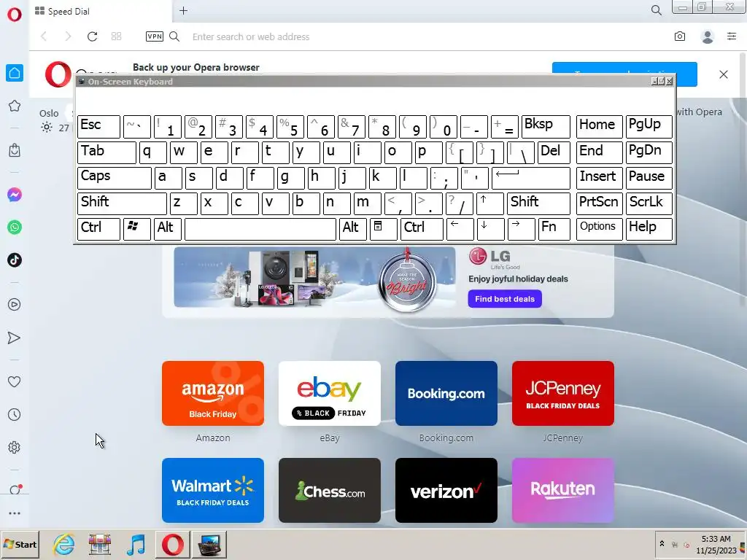Open the Chess.com speed dial tile

(330, 491)
